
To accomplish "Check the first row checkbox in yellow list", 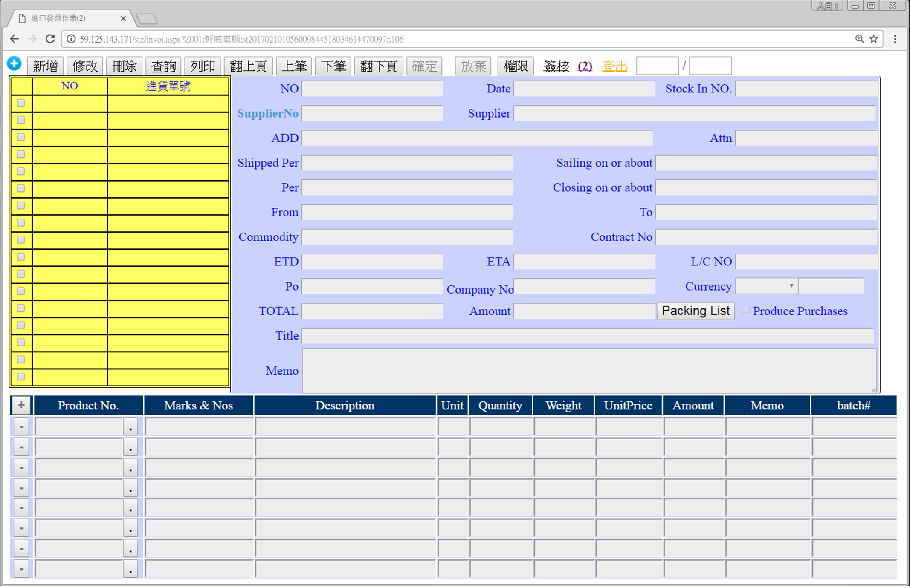I will [21, 103].
